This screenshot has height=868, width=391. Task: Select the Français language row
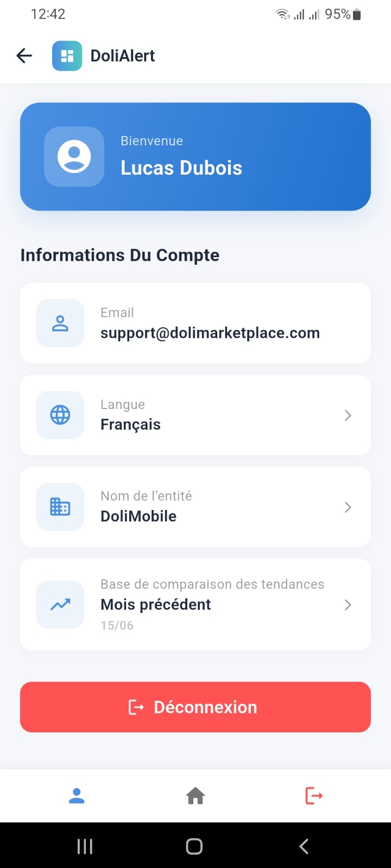click(x=195, y=415)
